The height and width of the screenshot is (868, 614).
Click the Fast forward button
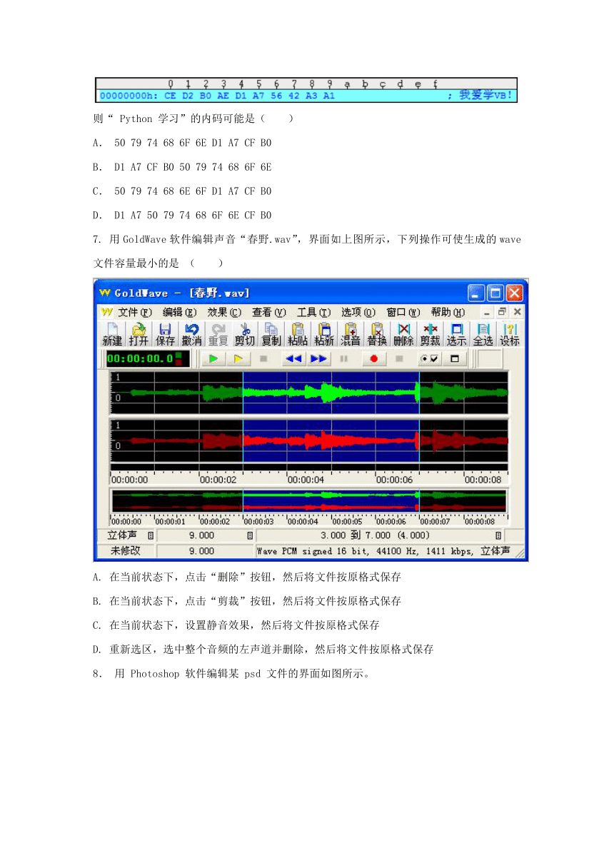pyautogui.click(x=319, y=358)
